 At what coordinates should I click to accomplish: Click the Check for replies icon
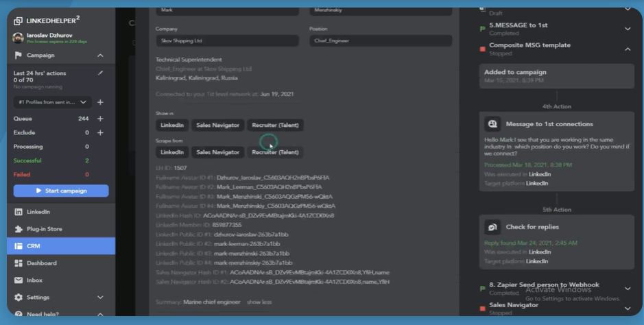pos(492,227)
